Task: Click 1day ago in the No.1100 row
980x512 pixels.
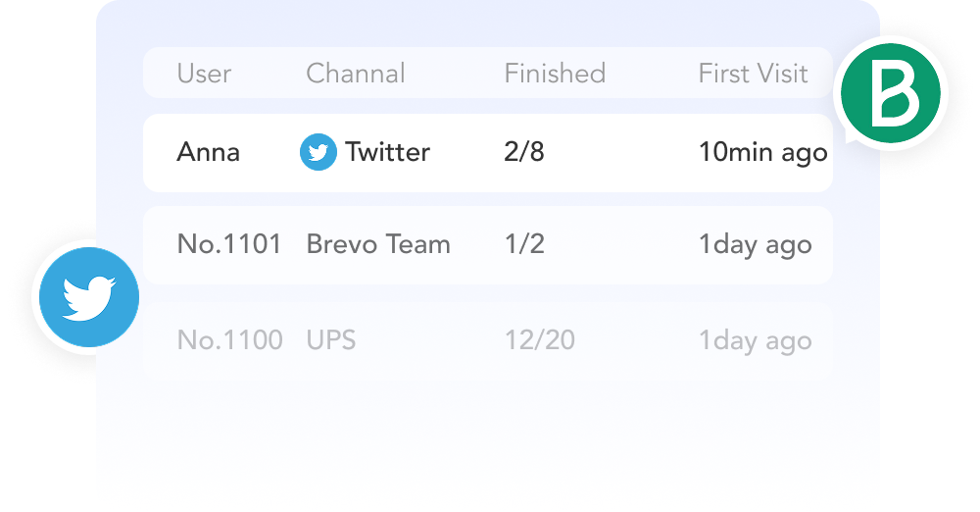Action: (755, 340)
